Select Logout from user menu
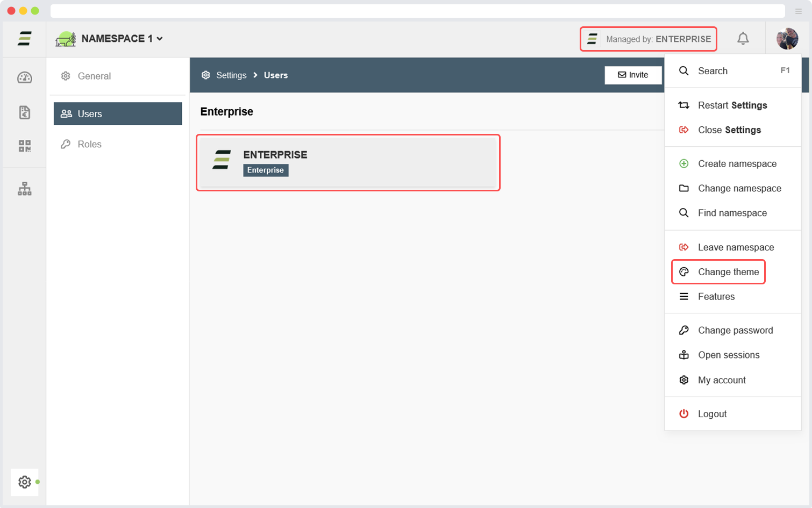This screenshot has width=812, height=508. click(712, 414)
